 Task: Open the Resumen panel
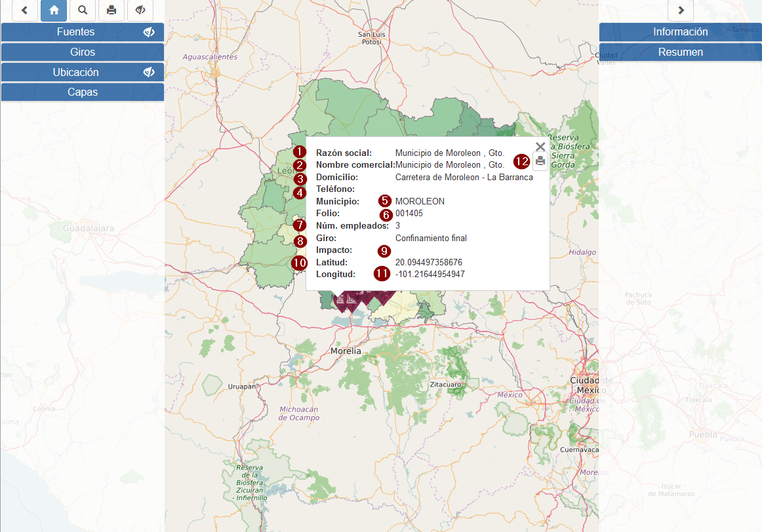[681, 52]
